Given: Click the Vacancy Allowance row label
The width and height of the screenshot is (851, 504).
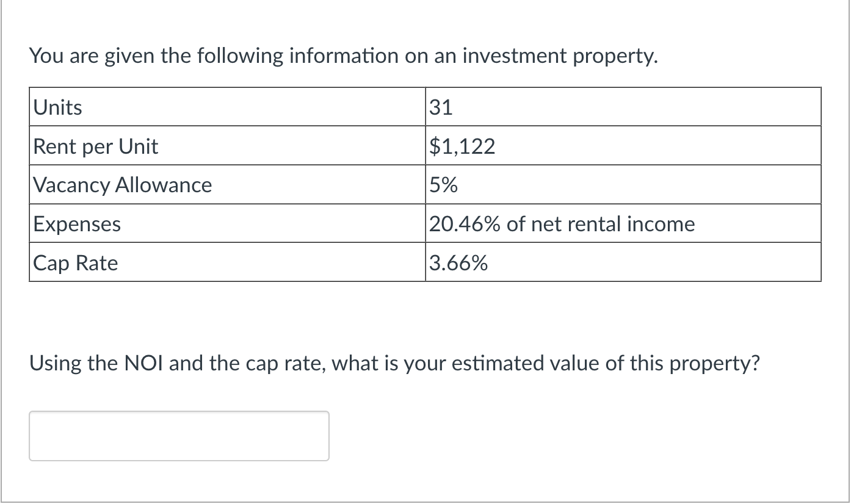Looking at the screenshot, I should (x=122, y=185).
